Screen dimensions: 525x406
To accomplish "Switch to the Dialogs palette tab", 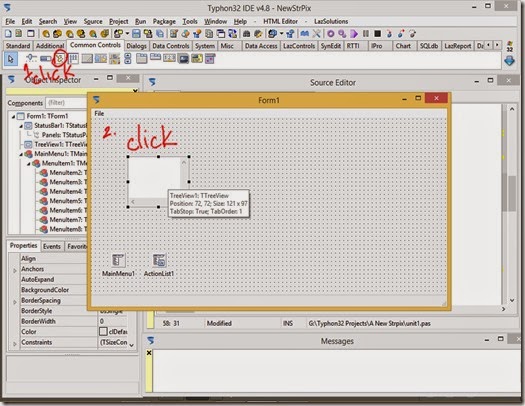I will (x=136, y=46).
